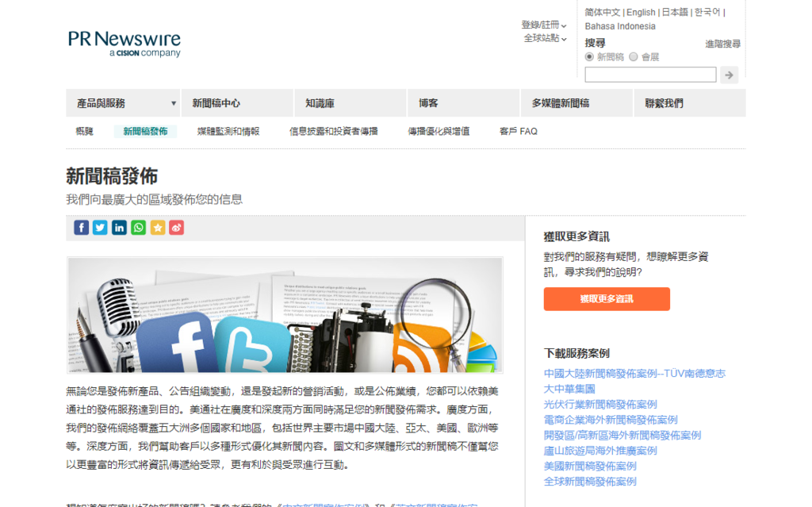This screenshot has width=812, height=507.
Task: Expand the 全球站點 dropdown
Action: 546,38
